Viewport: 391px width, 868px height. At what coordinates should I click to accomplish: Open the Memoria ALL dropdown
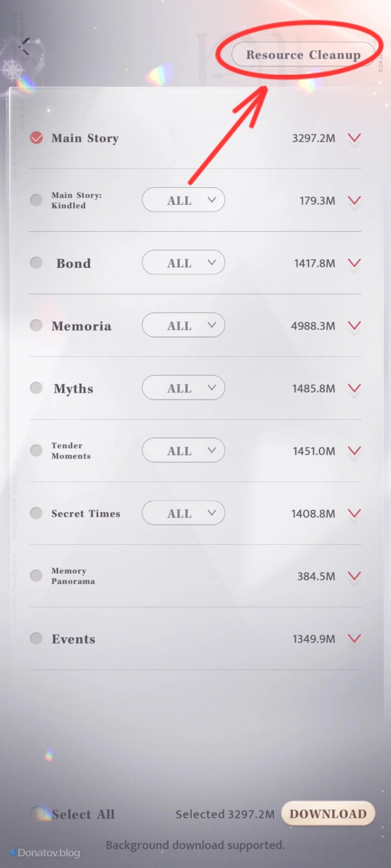pyautogui.click(x=183, y=325)
